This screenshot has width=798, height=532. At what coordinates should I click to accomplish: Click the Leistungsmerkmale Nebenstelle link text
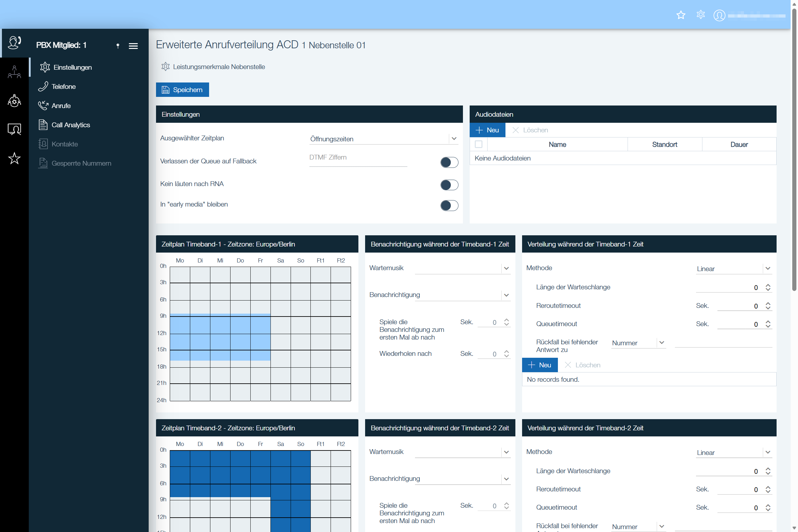click(219, 67)
